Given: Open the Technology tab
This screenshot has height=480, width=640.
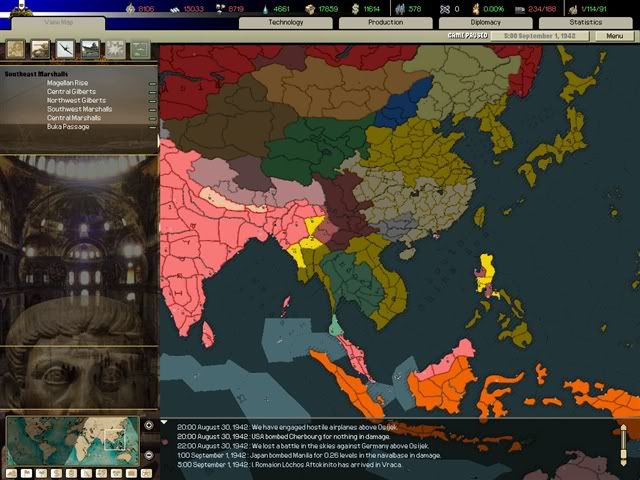Looking at the screenshot, I should point(285,21).
